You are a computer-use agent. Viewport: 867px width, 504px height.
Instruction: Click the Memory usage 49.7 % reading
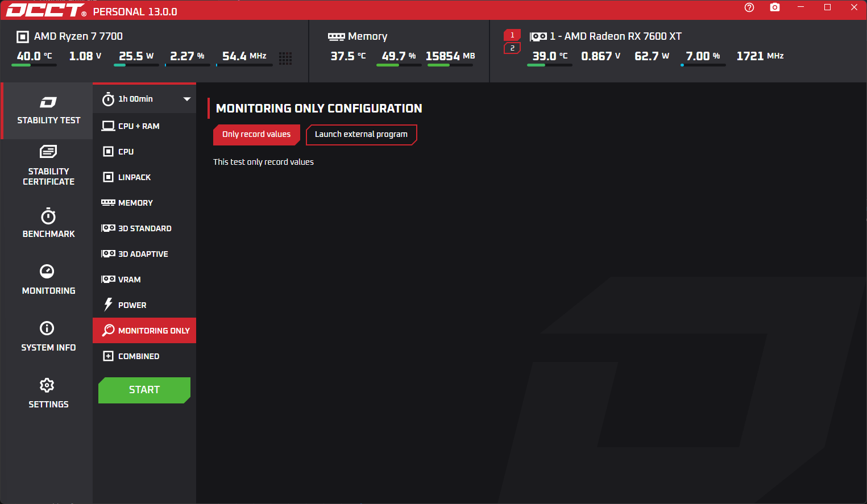coord(399,56)
